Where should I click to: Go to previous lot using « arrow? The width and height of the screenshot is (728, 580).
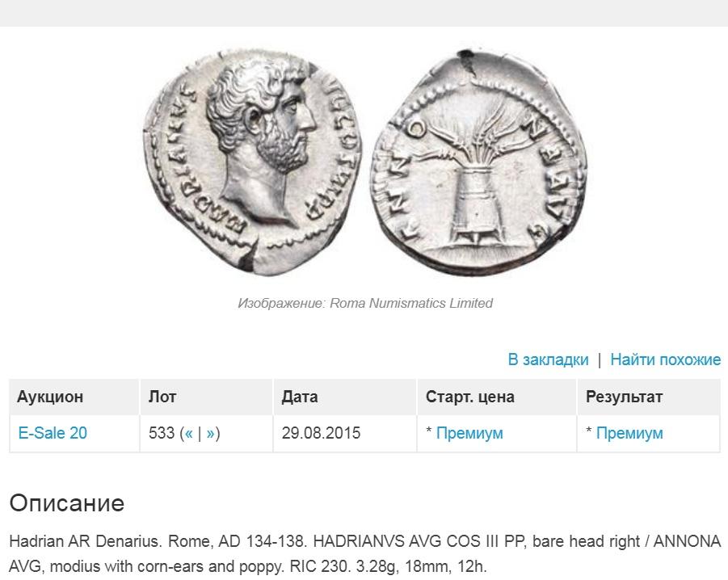click(189, 433)
